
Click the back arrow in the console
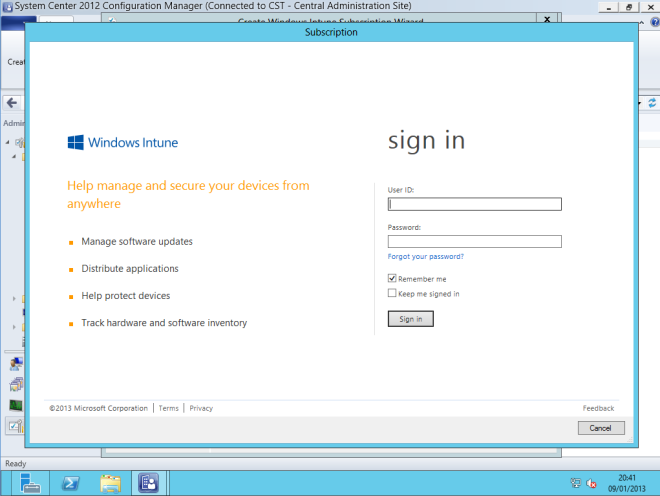pos(11,103)
